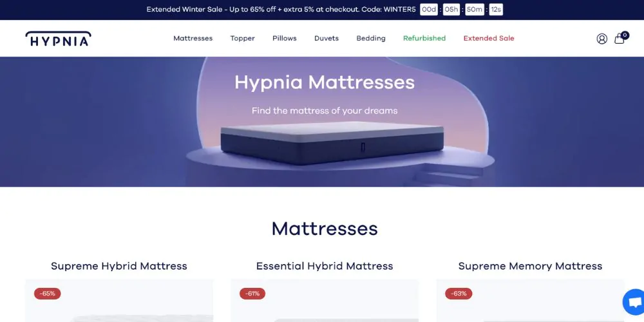Click the countdown minutes box '50m'
The image size is (644, 322).
click(475, 10)
